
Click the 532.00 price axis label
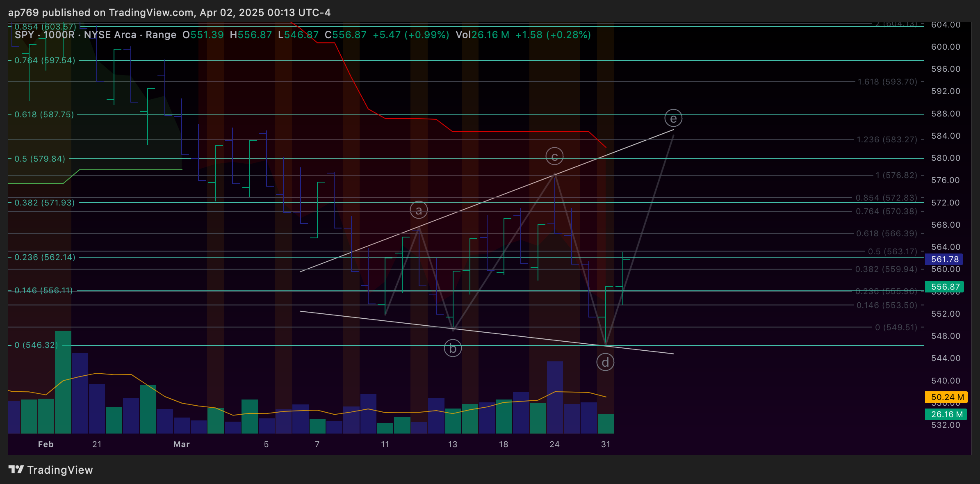click(x=946, y=425)
